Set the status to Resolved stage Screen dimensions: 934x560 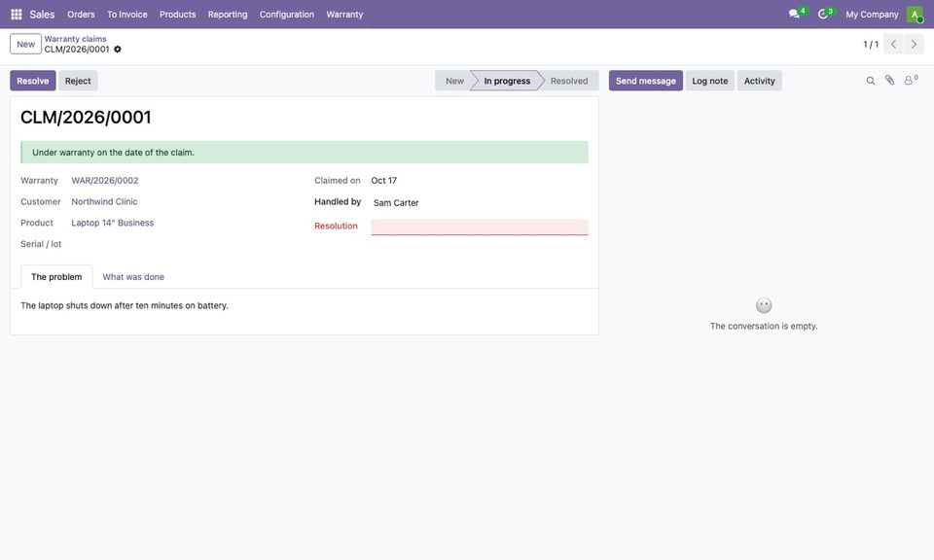[x=569, y=81]
